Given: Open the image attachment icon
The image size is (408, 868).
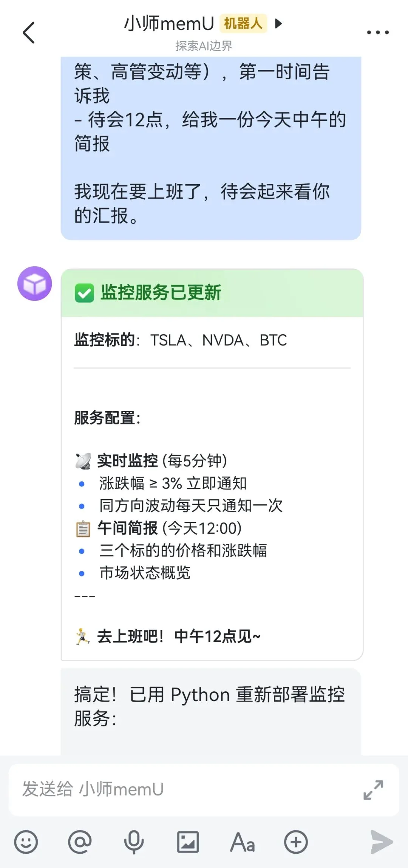Looking at the screenshot, I should (x=188, y=841).
